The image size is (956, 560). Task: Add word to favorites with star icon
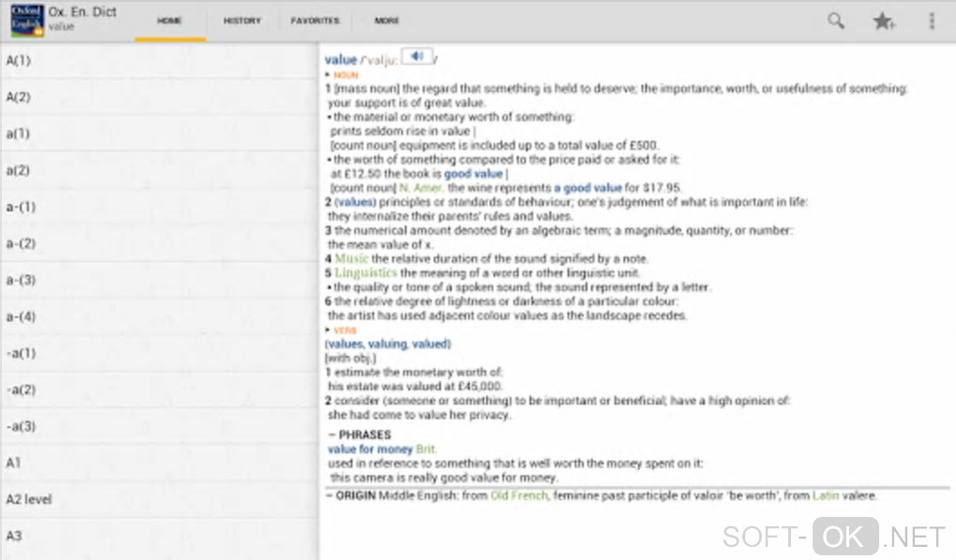coord(884,21)
